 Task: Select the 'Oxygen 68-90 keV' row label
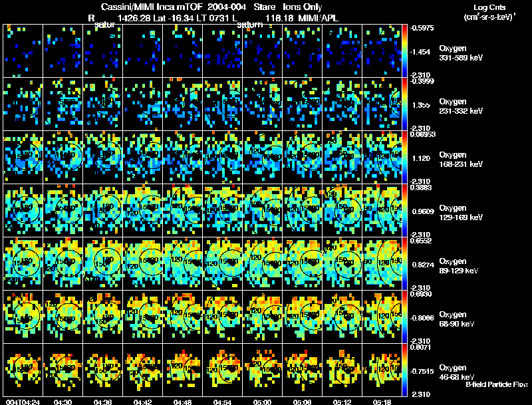pos(457,319)
